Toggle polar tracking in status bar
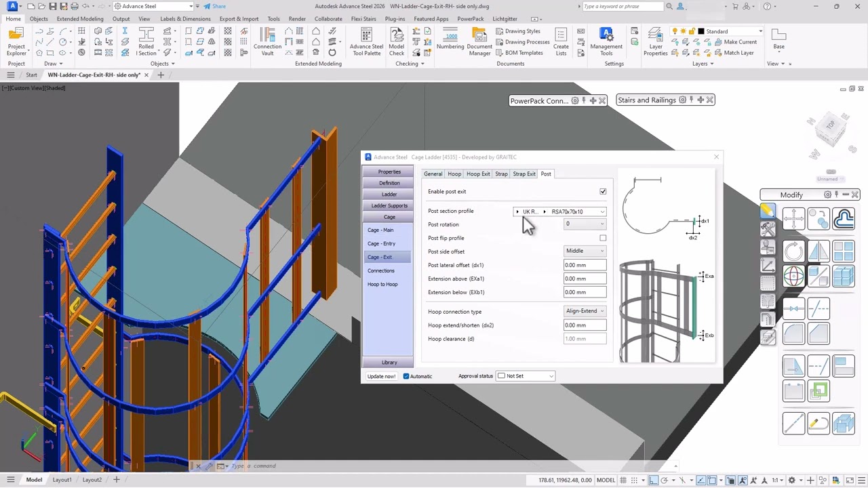This screenshot has height=488, width=868. point(665,480)
